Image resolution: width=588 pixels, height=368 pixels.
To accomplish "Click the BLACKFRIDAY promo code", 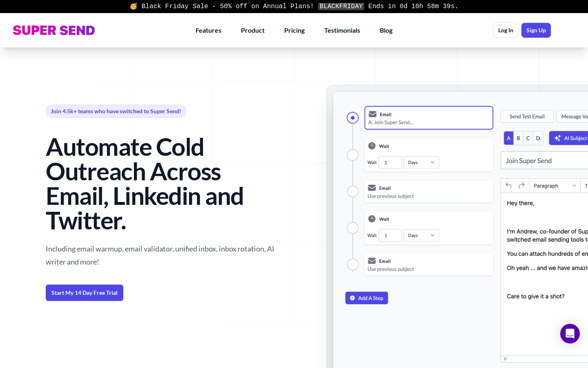I will [x=341, y=6].
